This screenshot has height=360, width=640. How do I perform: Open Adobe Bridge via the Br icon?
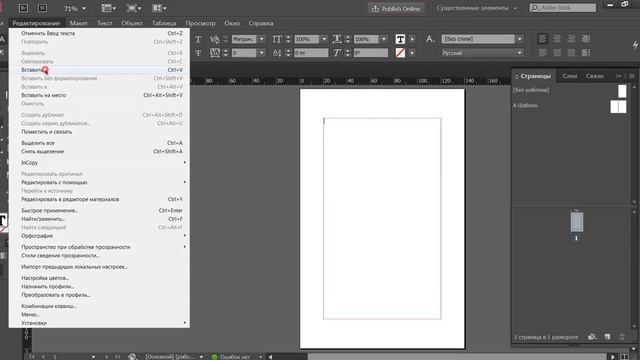click(23, 8)
